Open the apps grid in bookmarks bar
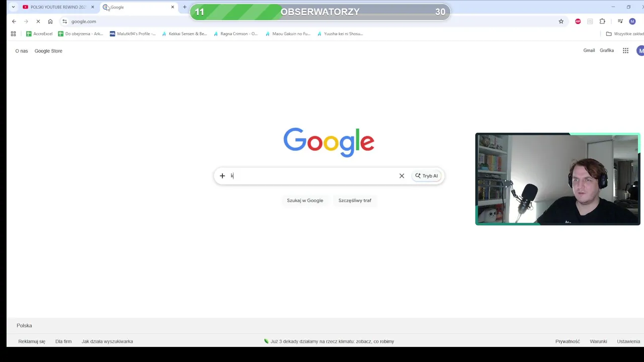 [x=13, y=34]
